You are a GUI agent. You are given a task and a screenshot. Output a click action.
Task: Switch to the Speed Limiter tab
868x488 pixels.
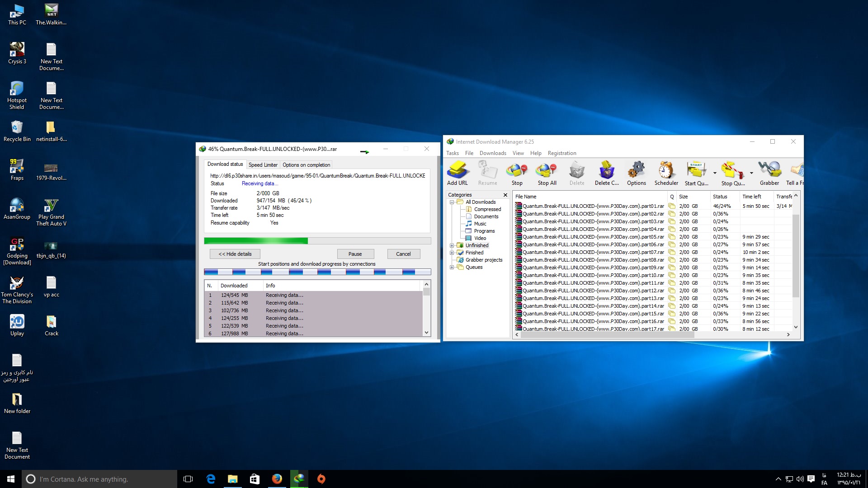[x=263, y=165]
